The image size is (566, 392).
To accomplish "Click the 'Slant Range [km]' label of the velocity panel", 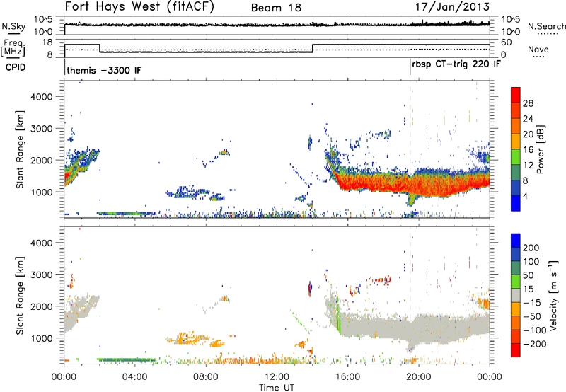I will [20, 296].
